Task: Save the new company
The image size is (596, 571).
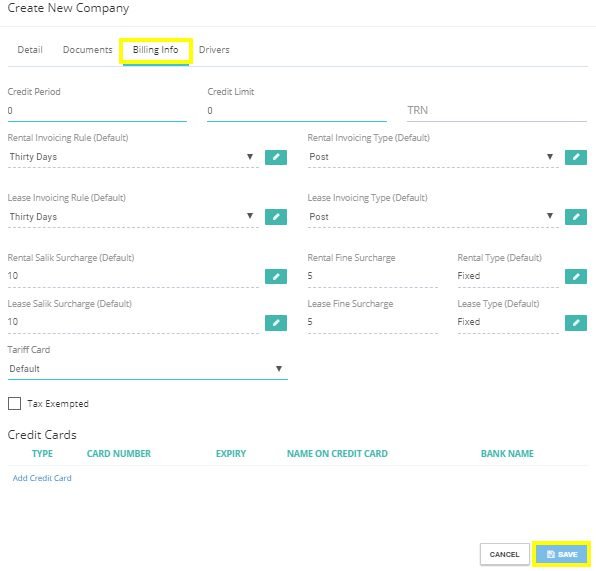Action: 562,554
